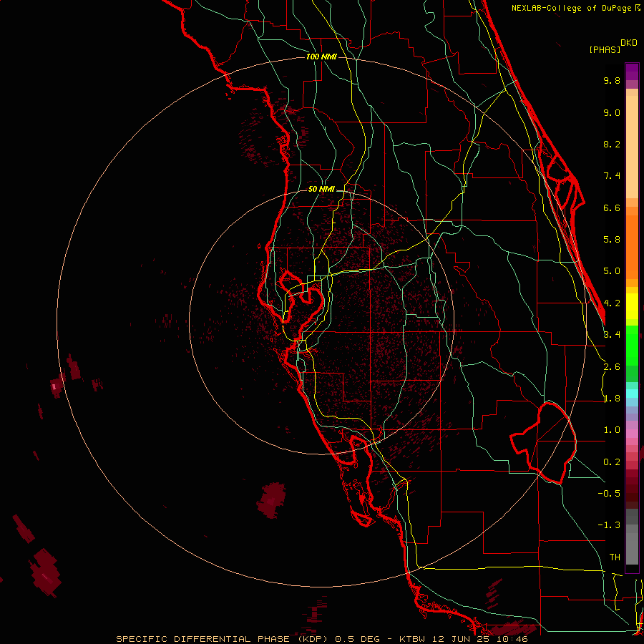The width and height of the screenshot is (644, 644).
Task: Click the 0.2 scale value
Action: 612,462
